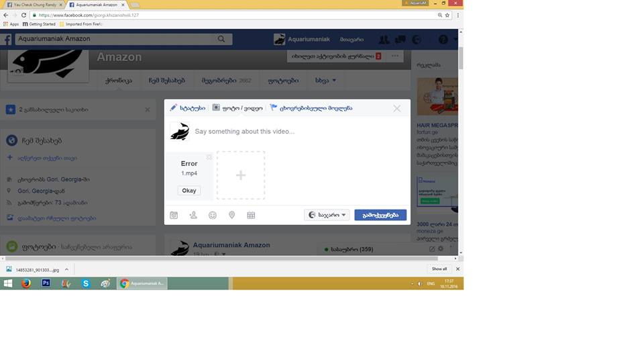Image resolution: width=644 pixels, height=362 pixels.
Task: Click the Facebook search input field
Action: pos(115,39)
